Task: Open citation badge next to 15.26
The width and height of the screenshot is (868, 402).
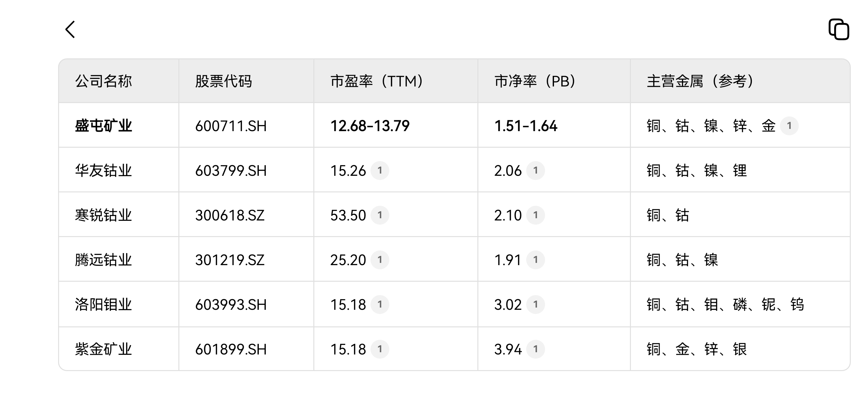Action: point(380,170)
